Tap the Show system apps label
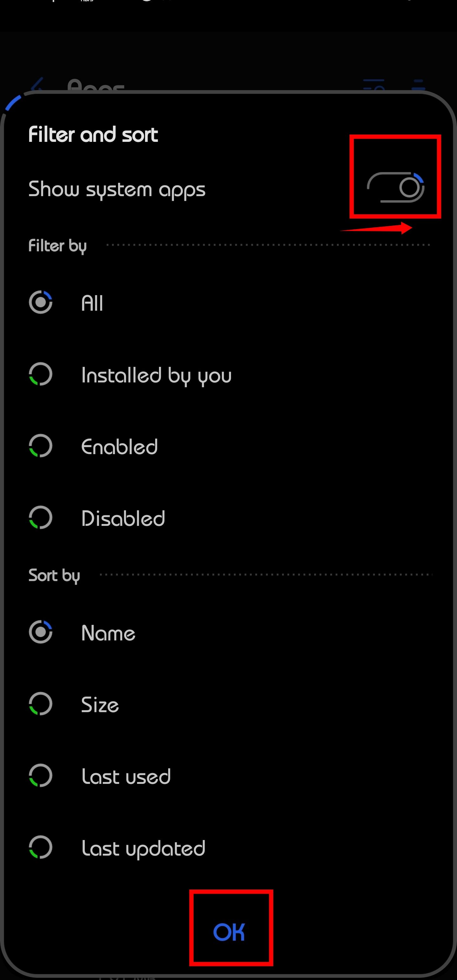Screen dimensions: 457x980 pyautogui.click(x=117, y=189)
